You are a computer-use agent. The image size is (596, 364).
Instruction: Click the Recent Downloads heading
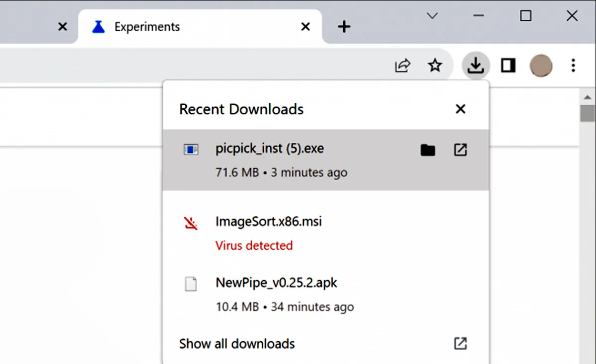[x=241, y=109]
